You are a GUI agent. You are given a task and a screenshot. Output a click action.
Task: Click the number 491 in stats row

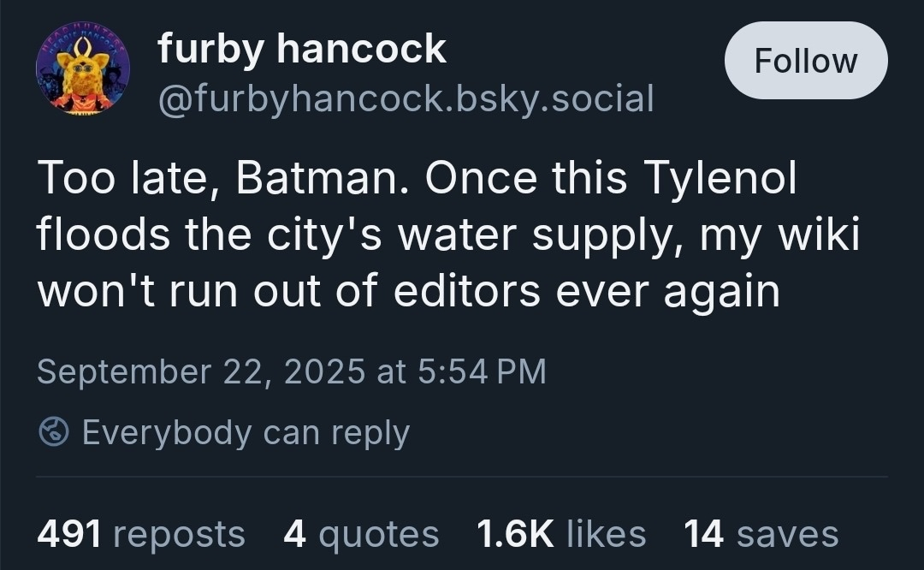[x=69, y=534]
